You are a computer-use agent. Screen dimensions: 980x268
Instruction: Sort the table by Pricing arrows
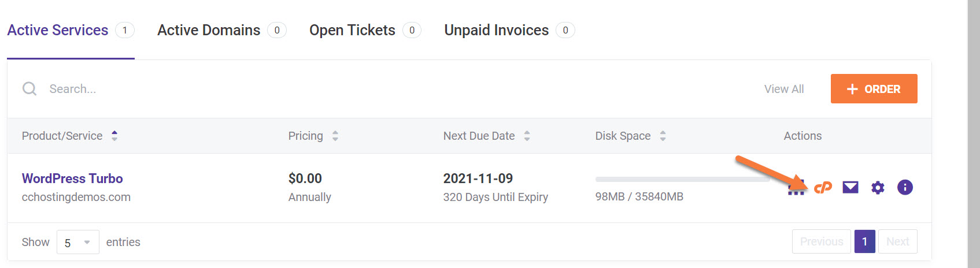tap(335, 136)
